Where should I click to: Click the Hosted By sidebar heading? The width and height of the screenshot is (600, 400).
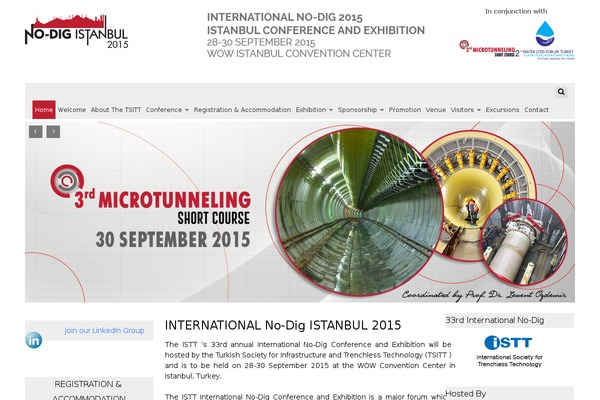[466, 393]
